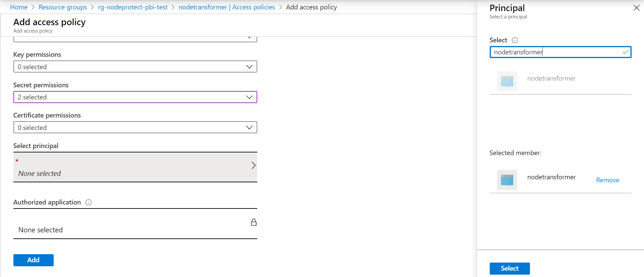Screen dimensions: 644x277
Task: Open the Key permissions dropdown
Action: (135, 66)
